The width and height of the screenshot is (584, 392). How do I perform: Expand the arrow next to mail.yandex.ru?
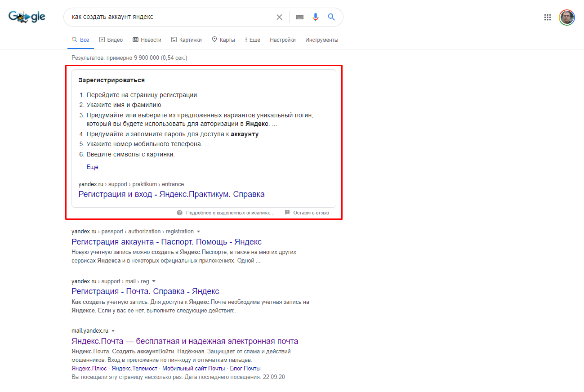tap(113, 330)
